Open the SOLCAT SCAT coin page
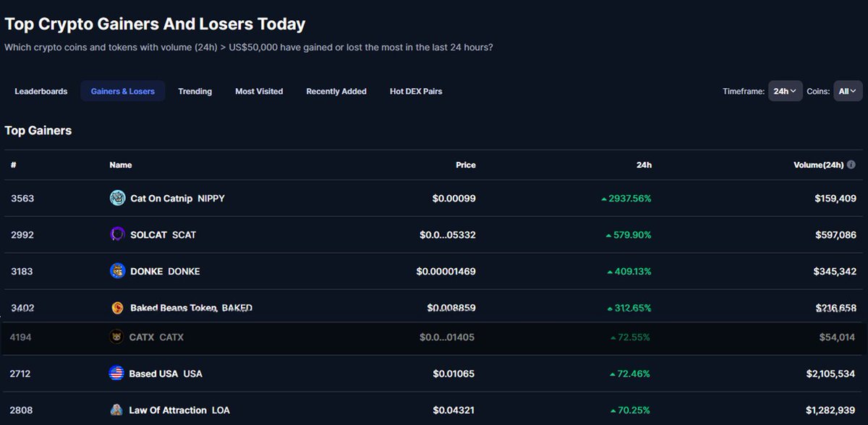The height and width of the screenshot is (425, 868). (x=163, y=235)
